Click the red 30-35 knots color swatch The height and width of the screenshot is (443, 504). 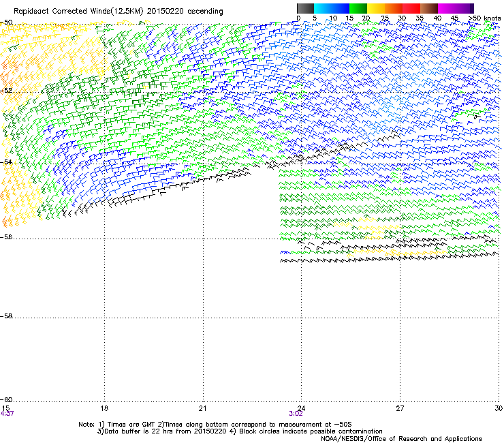tap(411, 8)
